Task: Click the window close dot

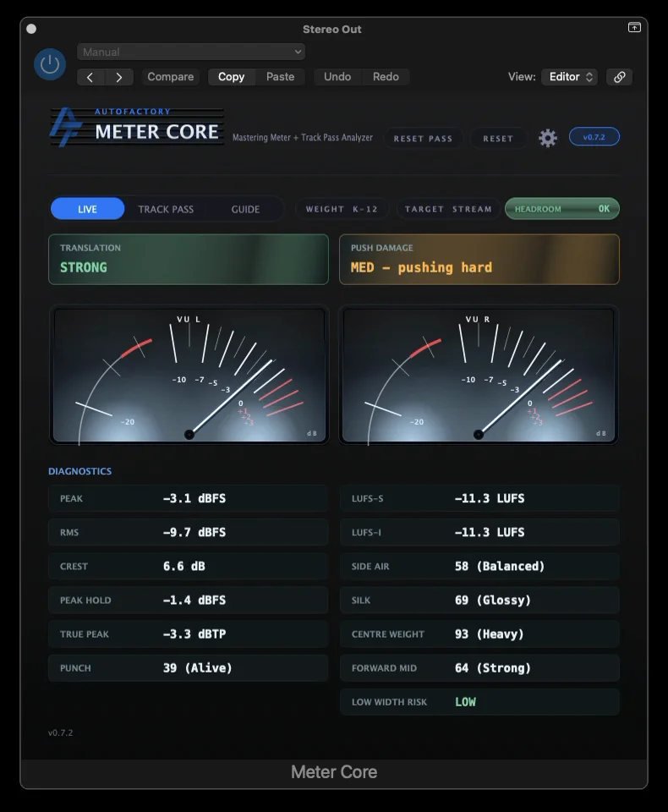Action: click(31, 29)
